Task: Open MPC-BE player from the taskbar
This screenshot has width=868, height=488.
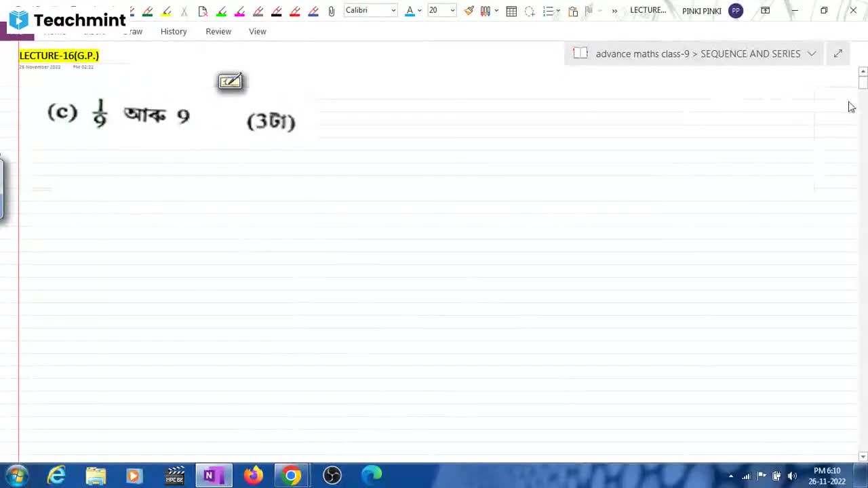Action: [x=174, y=476]
